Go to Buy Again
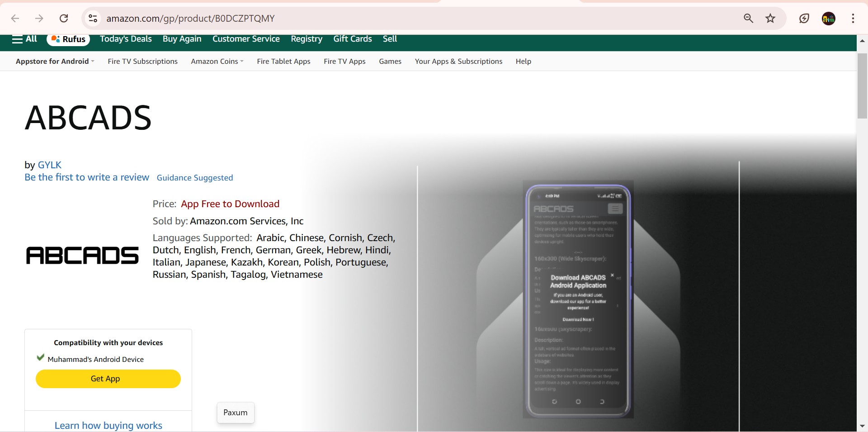This screenshot has height=432, width=868. pyautogui.click(x=182, y=39)
